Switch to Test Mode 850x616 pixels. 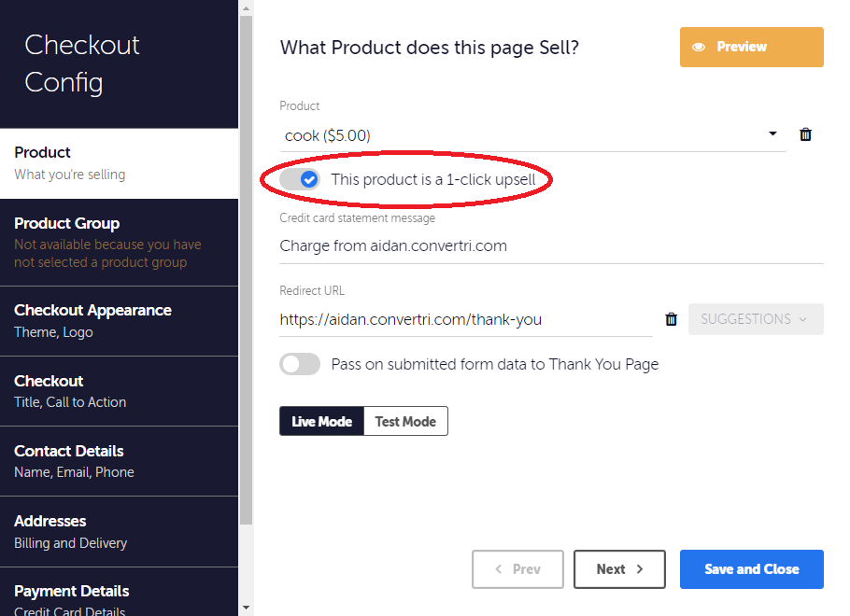405,421
